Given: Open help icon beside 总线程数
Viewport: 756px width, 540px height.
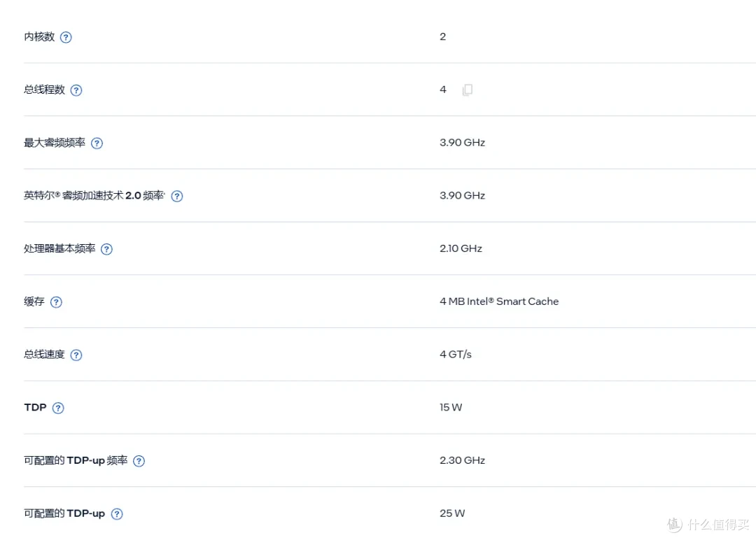Looking at the screenshot, I should 76,90.
